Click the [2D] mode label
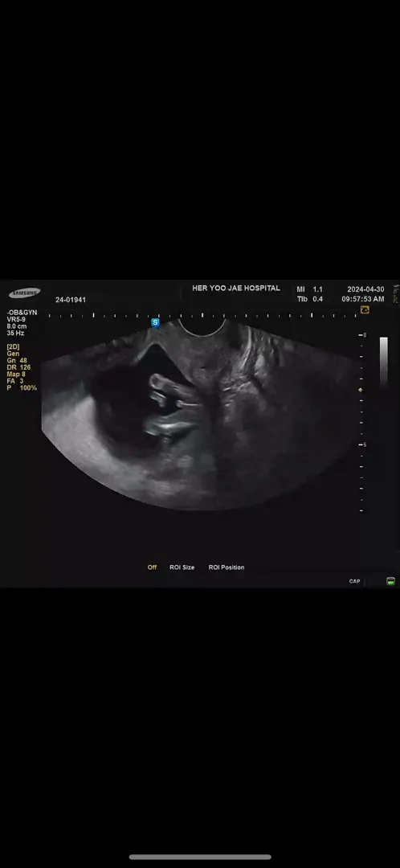 [13, 346]
